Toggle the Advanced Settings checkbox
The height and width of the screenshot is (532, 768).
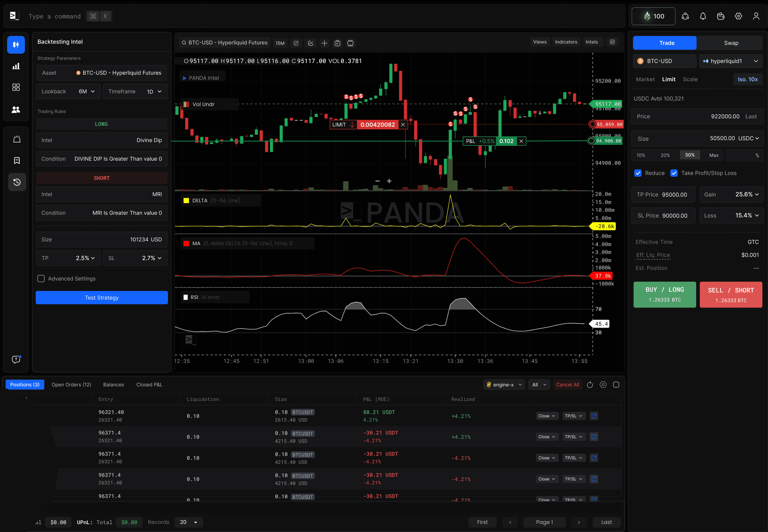click(x=41, y=278)
